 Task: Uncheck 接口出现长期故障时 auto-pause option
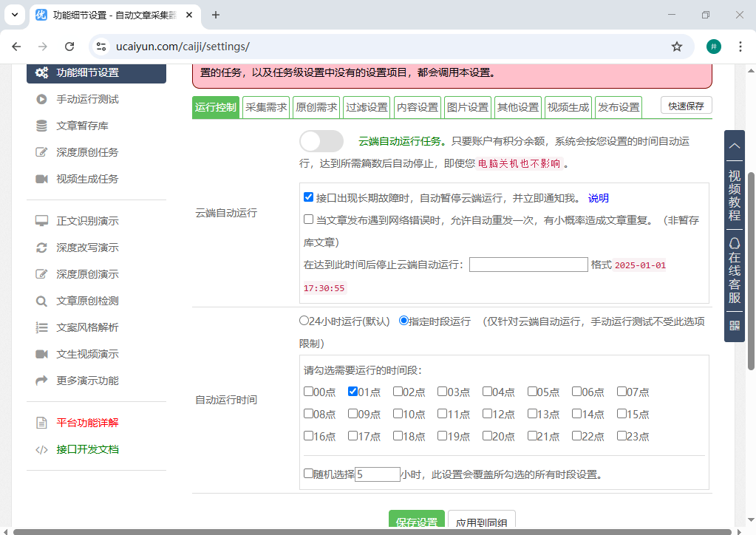click(308, 197)
